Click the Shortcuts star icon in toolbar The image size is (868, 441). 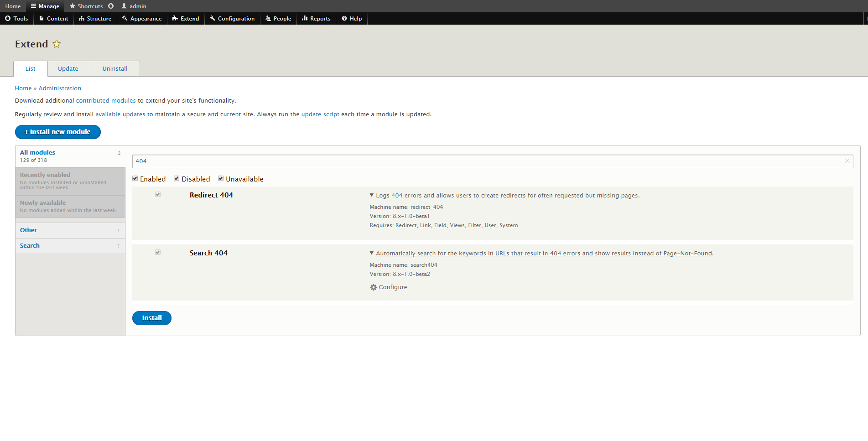coord(73,6)
